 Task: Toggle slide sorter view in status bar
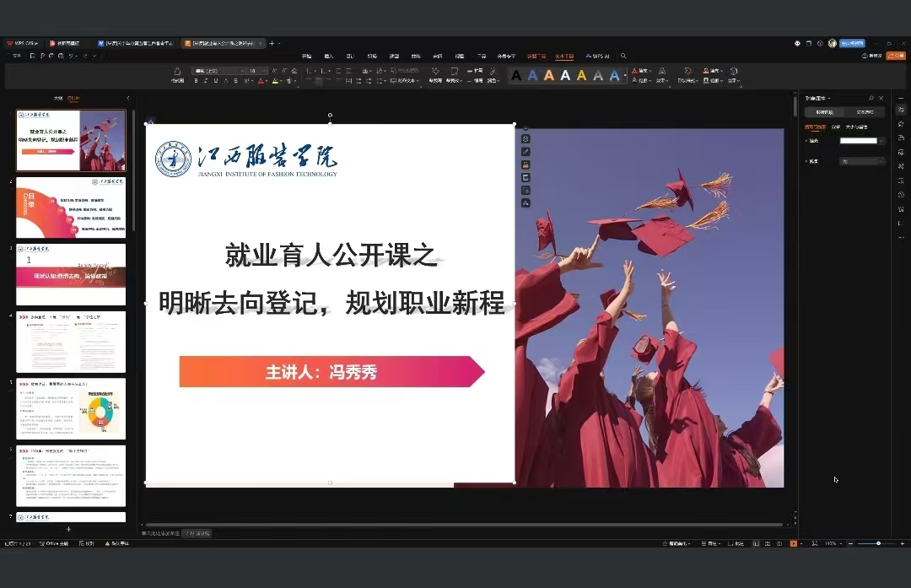pyautogui.click(x=768, y=543)
